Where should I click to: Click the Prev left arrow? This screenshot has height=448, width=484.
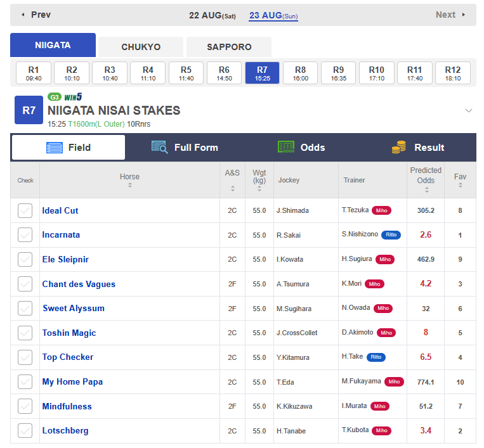(x=23, y=15)
